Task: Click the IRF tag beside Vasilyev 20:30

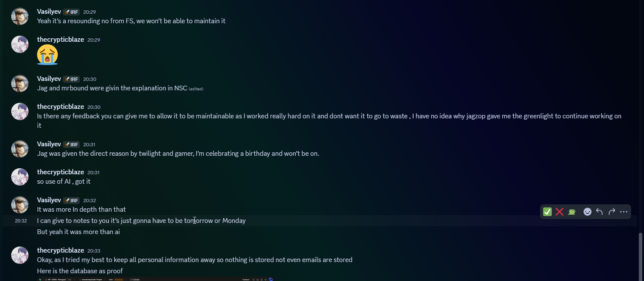Action: 71,79
